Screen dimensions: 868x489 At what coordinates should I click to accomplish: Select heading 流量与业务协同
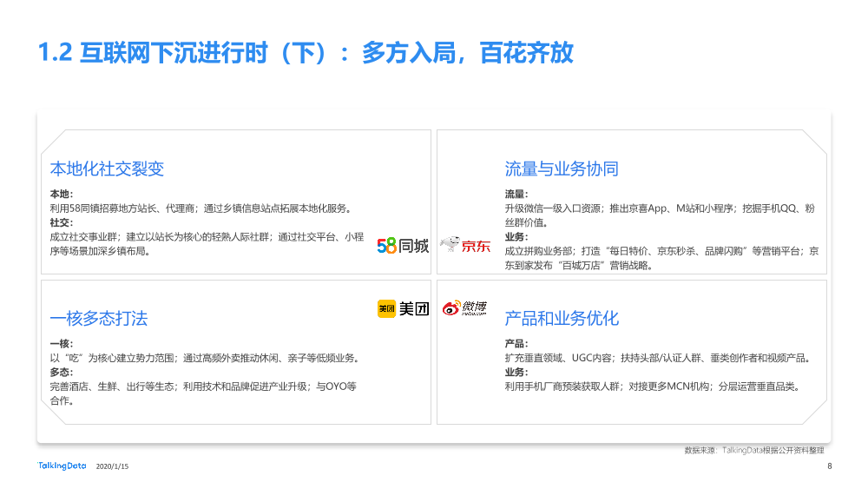coord(562,169)
